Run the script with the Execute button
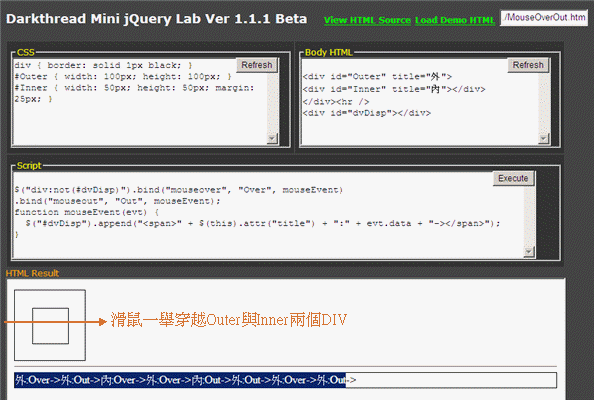Viewport: 594px width, 400px height. [513, 178]
